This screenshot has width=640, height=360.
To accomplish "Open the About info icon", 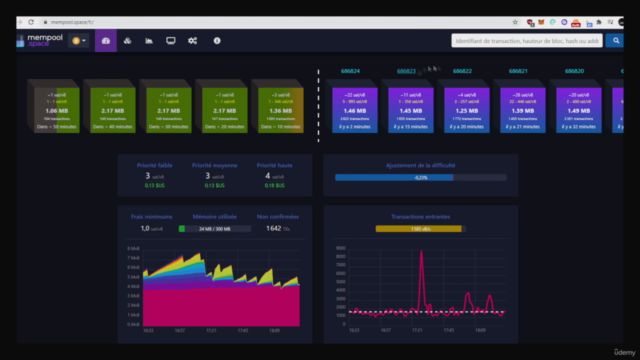I will click(x=217, y=41).
